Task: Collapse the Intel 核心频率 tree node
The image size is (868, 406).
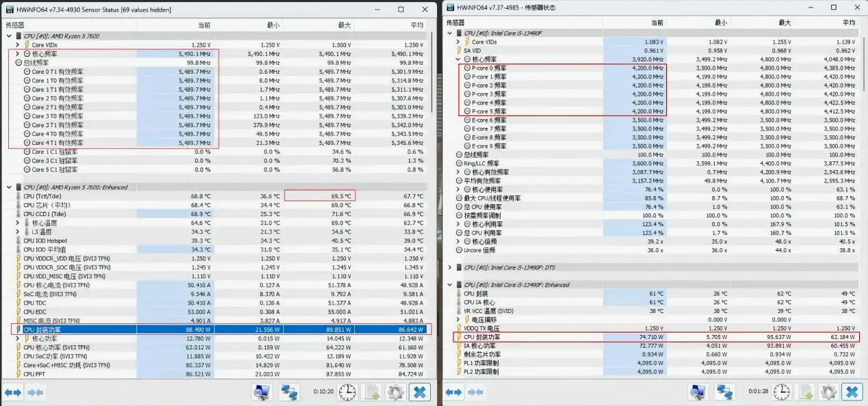Action: 458,59
